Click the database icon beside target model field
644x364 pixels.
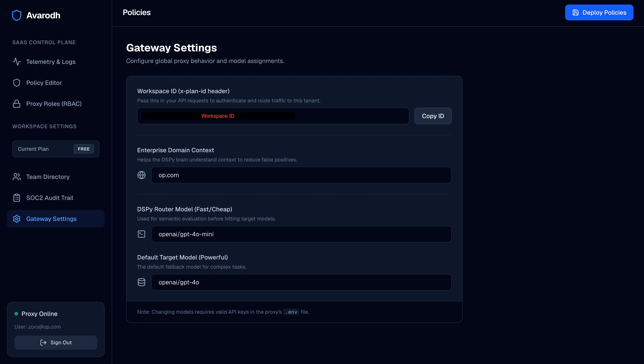[142, 282]
